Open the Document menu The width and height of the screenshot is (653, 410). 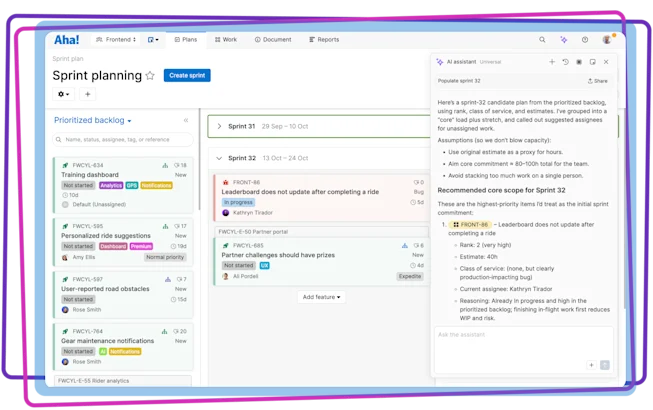pyautogui.click(x=273, y=40)
